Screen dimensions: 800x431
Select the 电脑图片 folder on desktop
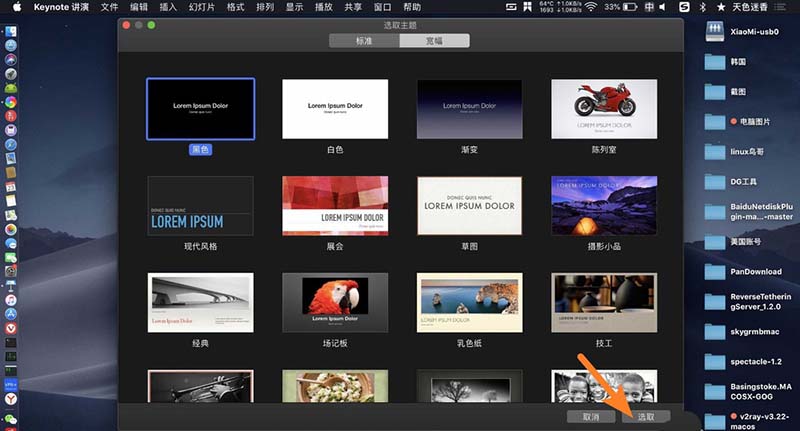tap(715, 122)
